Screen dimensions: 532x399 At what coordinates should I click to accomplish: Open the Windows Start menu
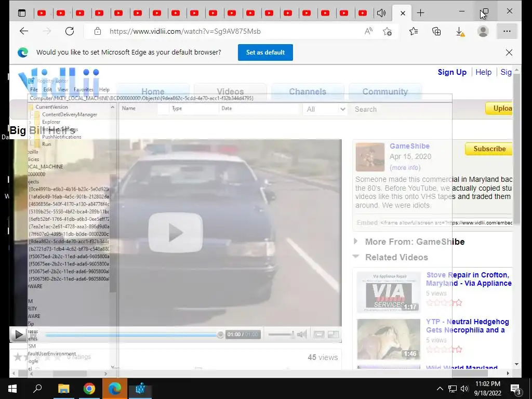pyautogui.click(x=12, y=389)
